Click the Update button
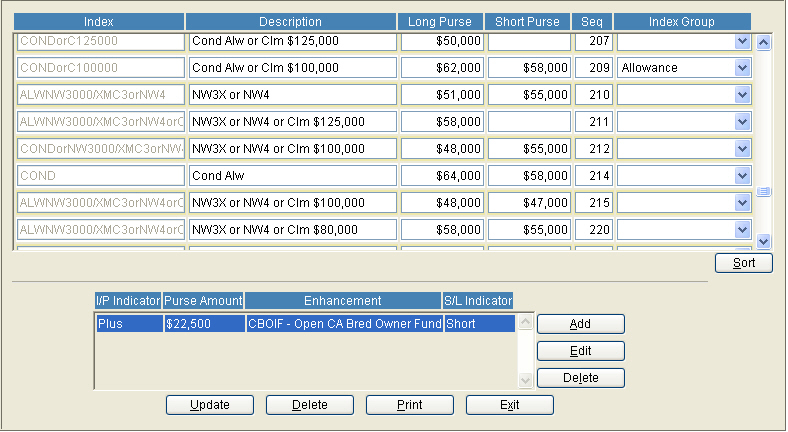This screenshot has width=788, height=432. pos(209,405)
